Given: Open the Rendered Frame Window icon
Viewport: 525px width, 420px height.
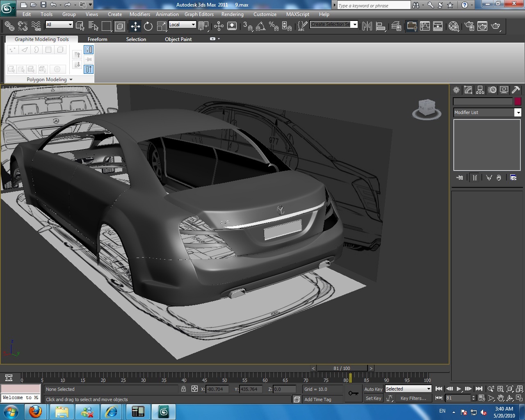Looking at the screenshot, I should (x=482, y=26).
